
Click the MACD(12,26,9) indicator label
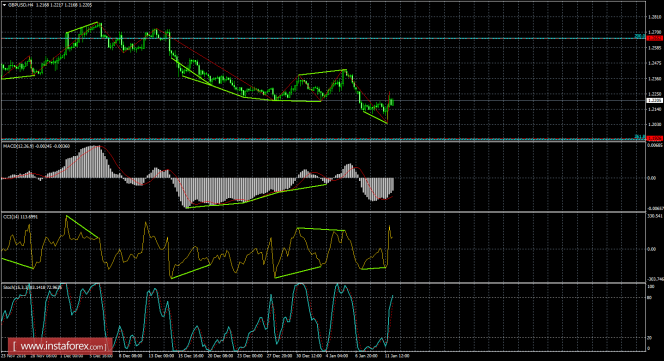(x=18, y=146)
